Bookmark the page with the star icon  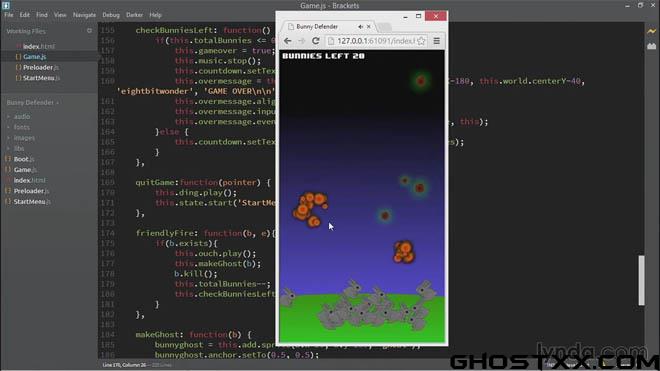coord(421,41)
